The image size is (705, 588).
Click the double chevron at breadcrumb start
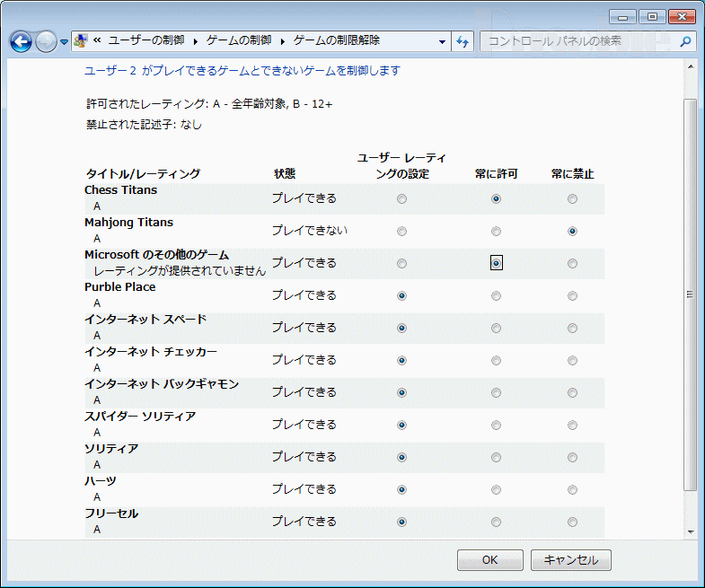97,40
